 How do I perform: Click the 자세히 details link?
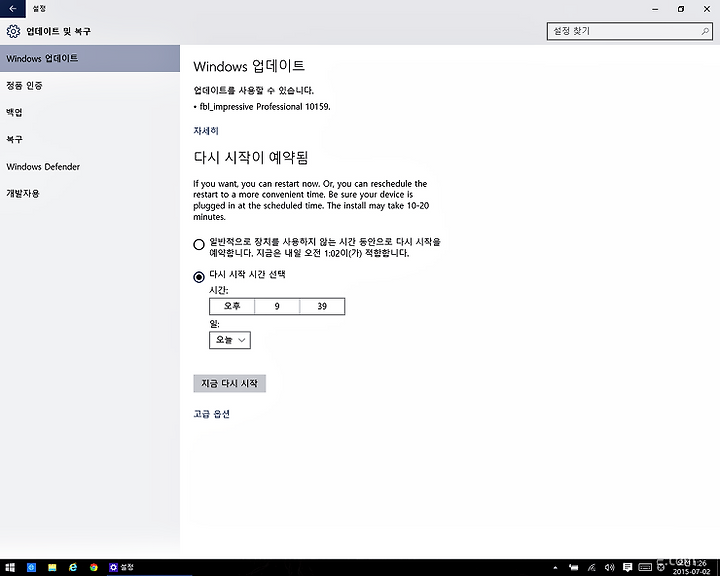tap(206, 131)
